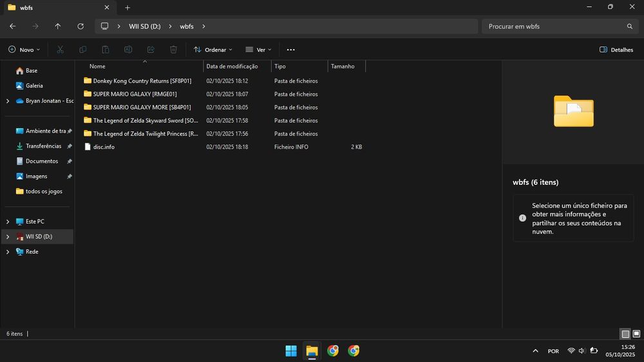Viewport: 644px width, 362px height.
Task: Go up one folder level with Up arrow
Action: pyautogui.click(x=58, y=26)
